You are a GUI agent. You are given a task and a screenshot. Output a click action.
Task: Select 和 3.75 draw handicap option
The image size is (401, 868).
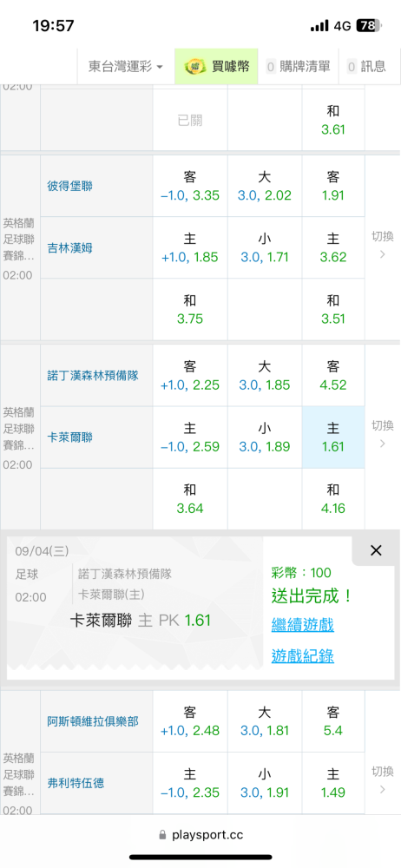coord(190,310)
